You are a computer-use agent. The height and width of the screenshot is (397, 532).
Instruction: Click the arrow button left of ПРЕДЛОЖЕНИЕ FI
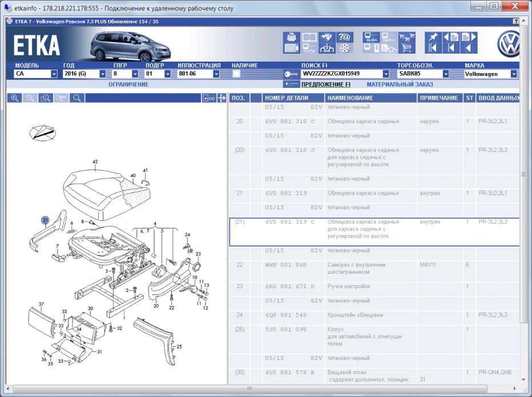291,84
